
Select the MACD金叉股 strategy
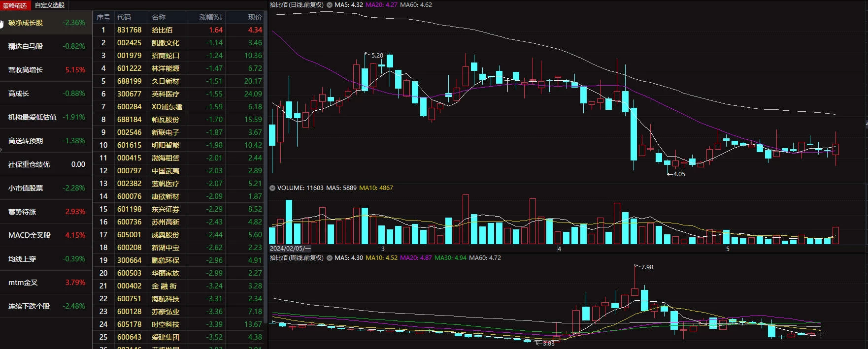click(x=46, y=235)
